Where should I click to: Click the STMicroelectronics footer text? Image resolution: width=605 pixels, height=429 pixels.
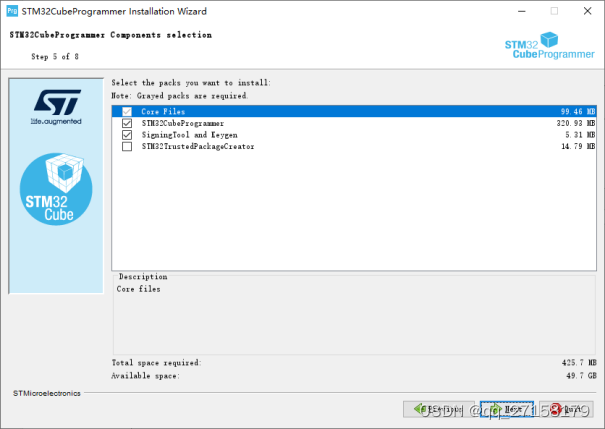(47, 393)
